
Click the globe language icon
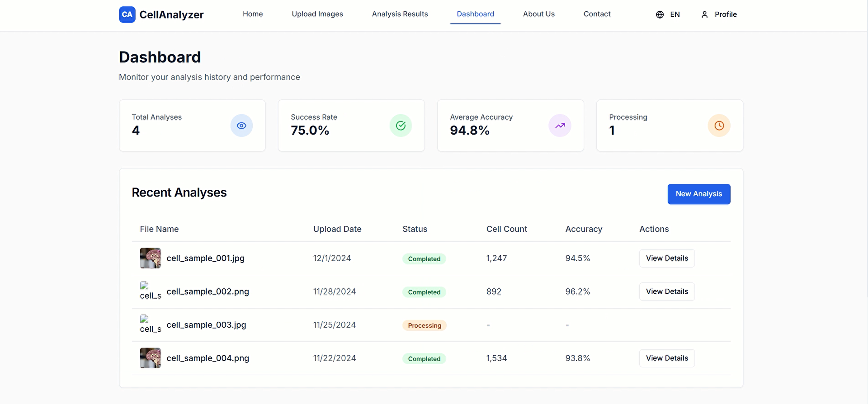click(660, 14)
